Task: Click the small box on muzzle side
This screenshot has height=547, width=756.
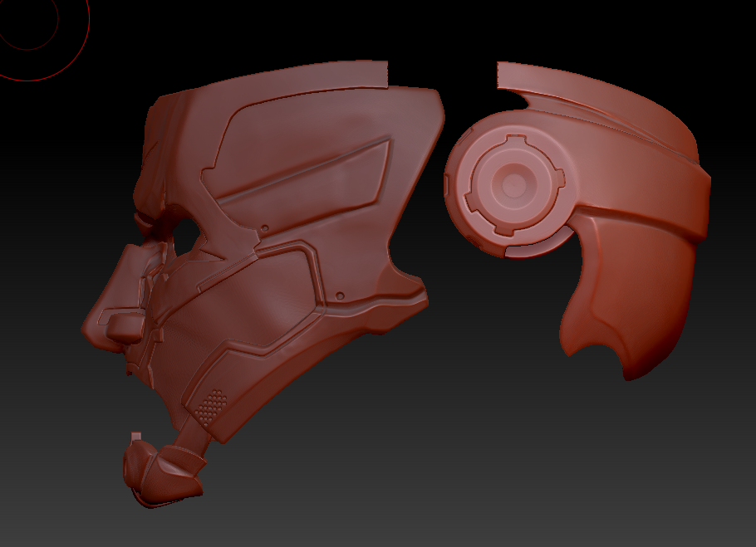Action: pyautogui.click(x=122, y=324)
